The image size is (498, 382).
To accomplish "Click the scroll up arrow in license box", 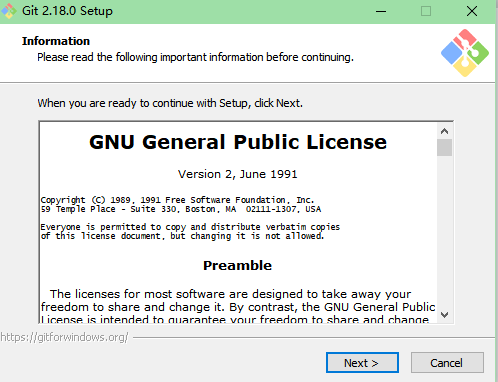I will pos(444,131).
